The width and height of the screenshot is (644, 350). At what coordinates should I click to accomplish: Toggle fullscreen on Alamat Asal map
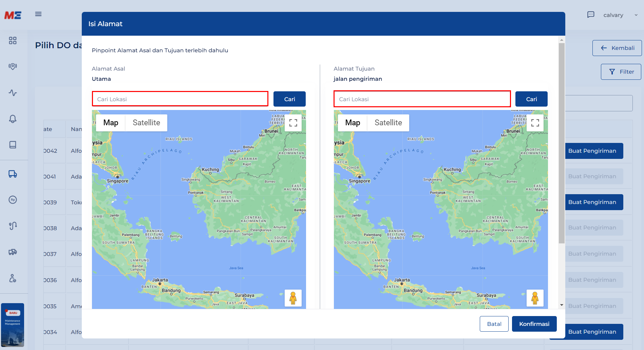(x=293, y=123)
